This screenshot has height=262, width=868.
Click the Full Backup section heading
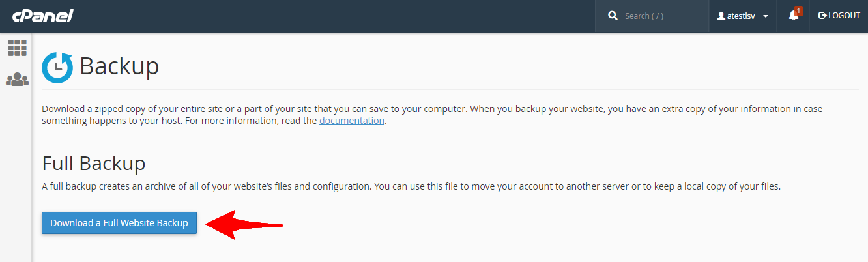pyautogui.click(x=94, y=163)
